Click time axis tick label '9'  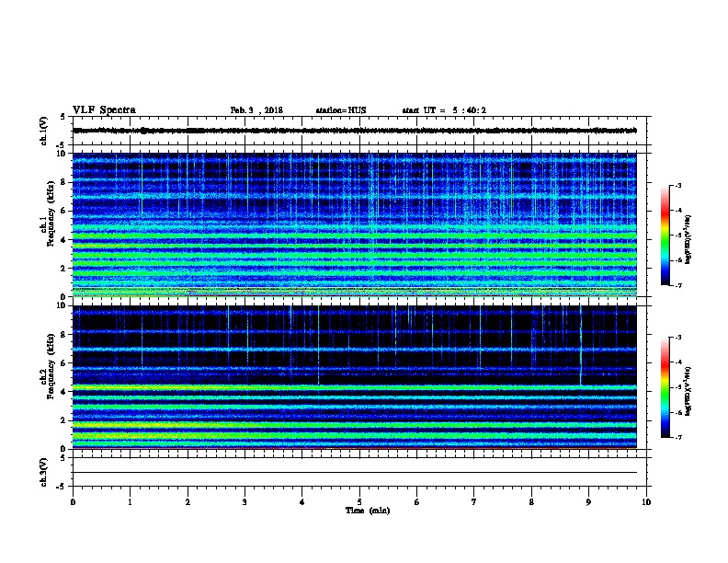[588, 502]
